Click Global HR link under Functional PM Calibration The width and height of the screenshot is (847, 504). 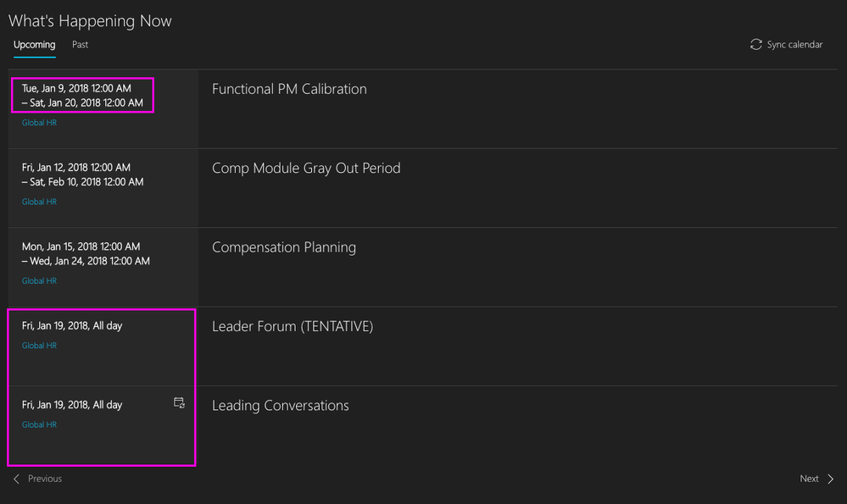39,123
